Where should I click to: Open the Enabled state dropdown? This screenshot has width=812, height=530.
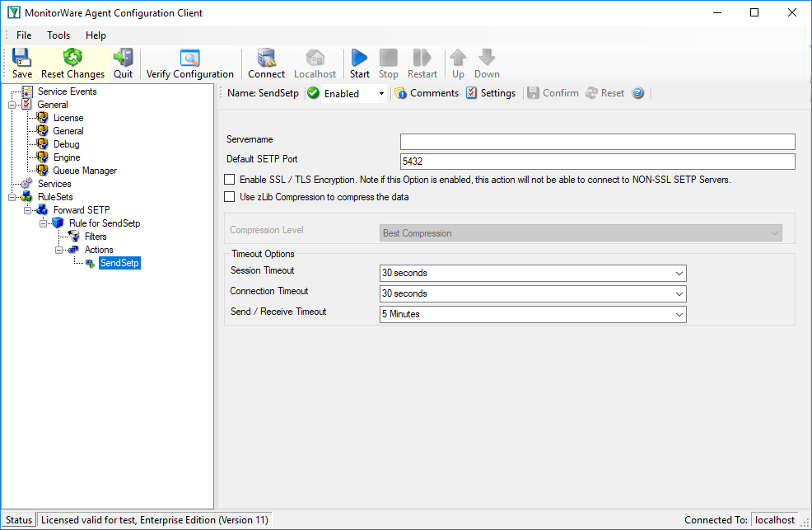point(353,94)
